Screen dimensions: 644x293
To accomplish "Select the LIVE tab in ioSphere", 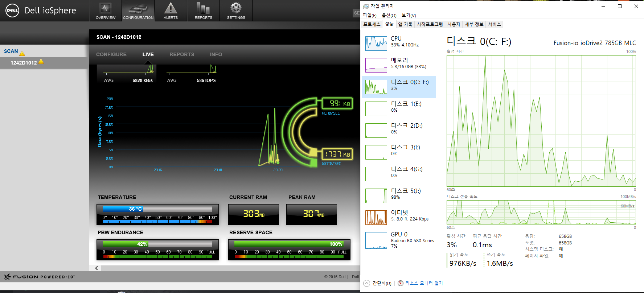I will (x=148, y=54).
